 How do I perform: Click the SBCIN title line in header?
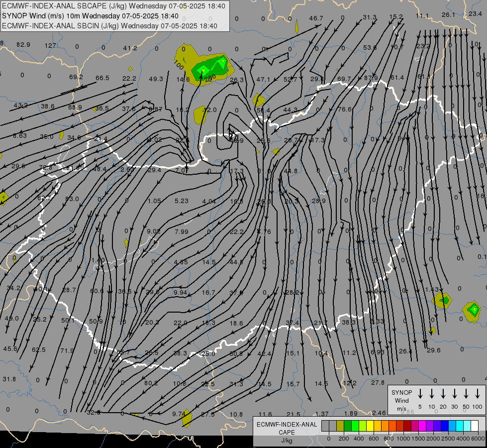click(109, 26)
